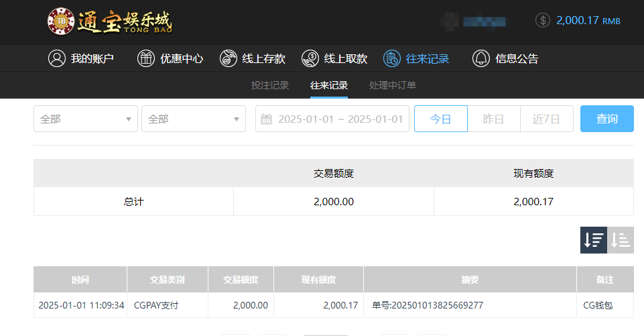Click the calendar icon in date field
The image size is (644, 336).
pos(267,119)
